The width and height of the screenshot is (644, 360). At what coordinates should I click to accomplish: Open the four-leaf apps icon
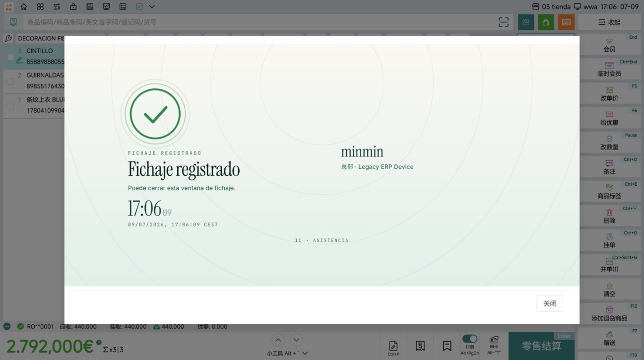40,7
